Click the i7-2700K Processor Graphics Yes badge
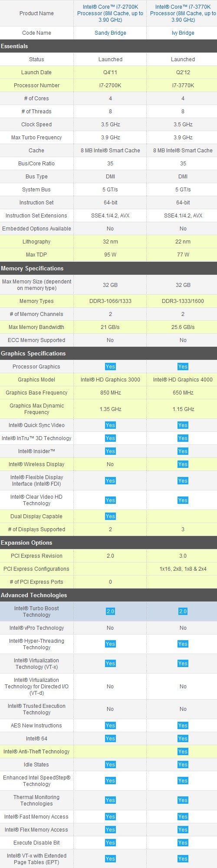 (110, 367)
